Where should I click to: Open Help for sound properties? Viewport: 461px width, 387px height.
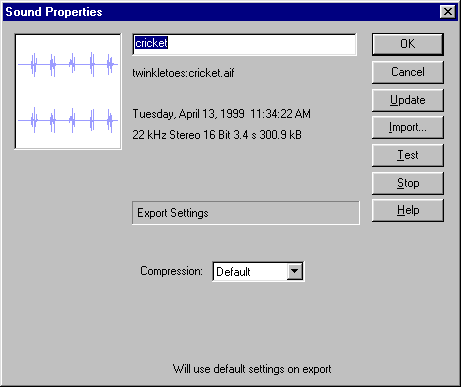pos(408,211)
